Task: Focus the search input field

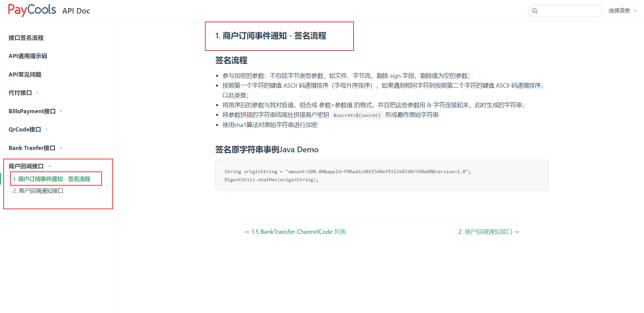Action: tap(569, 11)
